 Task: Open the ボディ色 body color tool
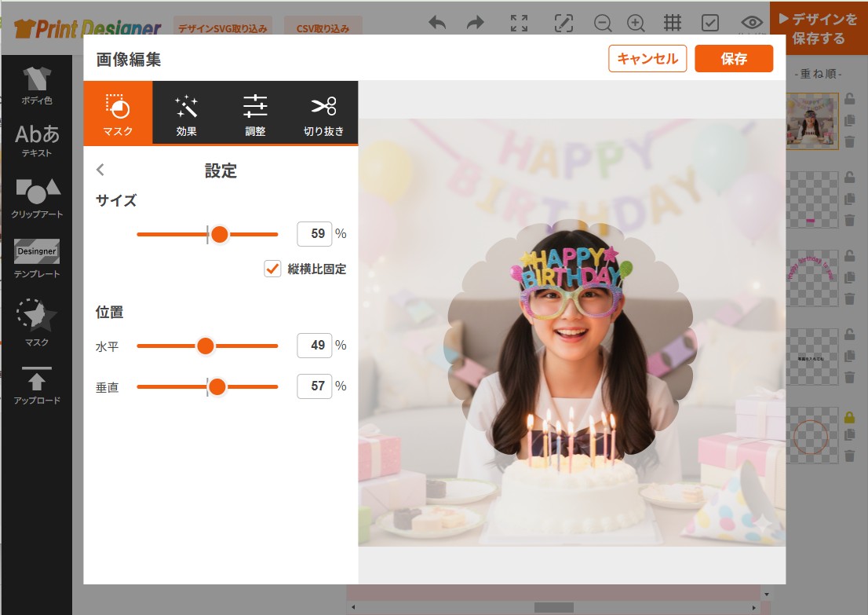(37, 85)
